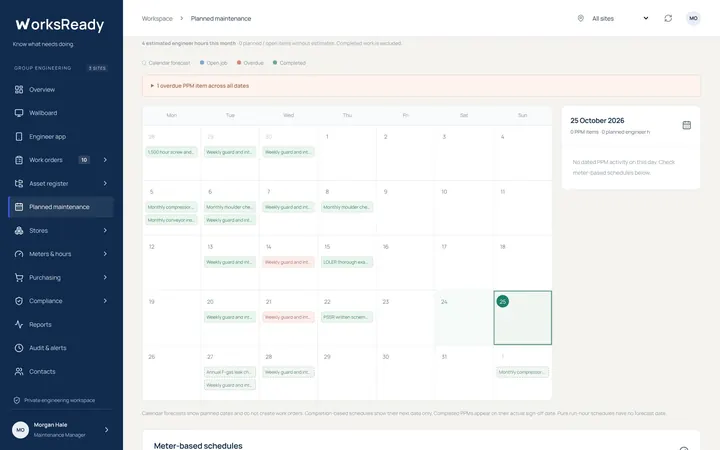The width and height of the screenshot is (720, 450).
Task: Click the Mon column header
Action: (171, 115)
